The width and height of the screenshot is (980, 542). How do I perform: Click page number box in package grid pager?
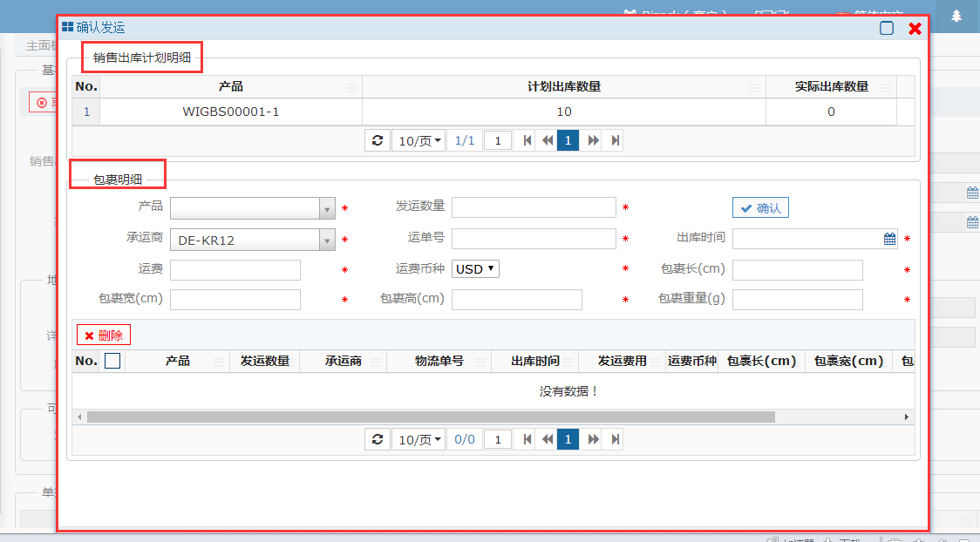pyautogui.click(x=498, y=439)
